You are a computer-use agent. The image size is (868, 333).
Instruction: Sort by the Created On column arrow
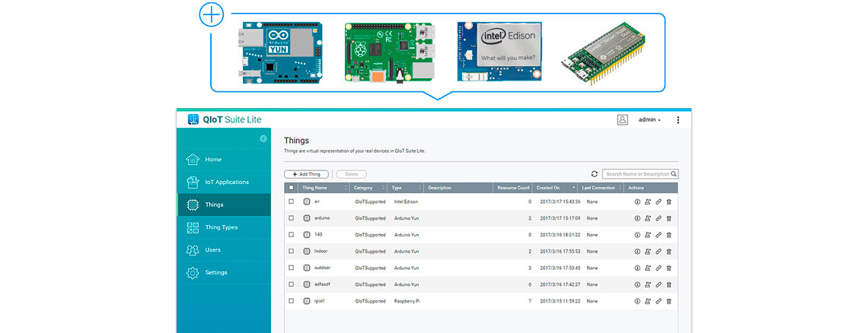[574, 187]
